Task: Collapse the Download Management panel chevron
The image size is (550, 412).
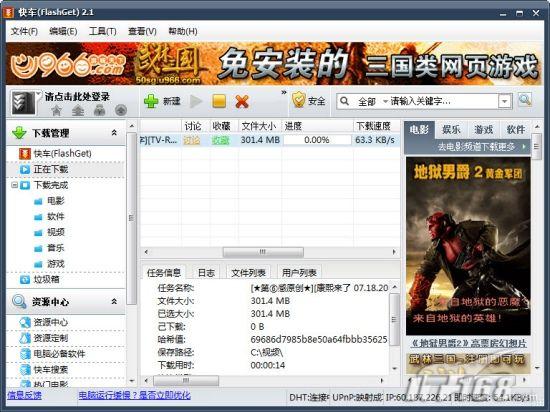Action: (x=114, y=133)
